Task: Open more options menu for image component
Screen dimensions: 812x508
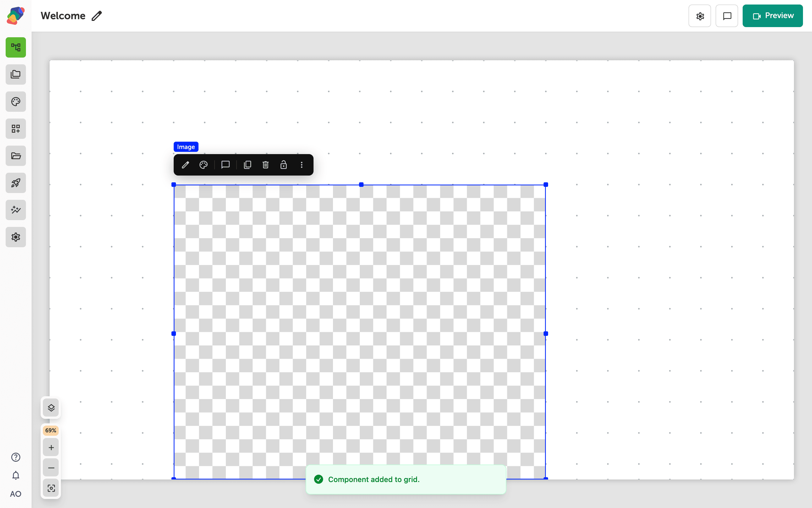Action: point(302,165)
